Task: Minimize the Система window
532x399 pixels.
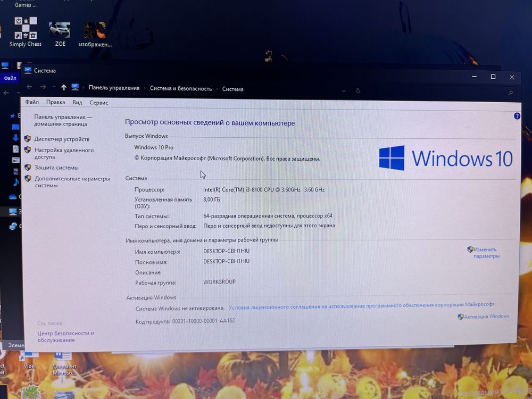Action: pyautogui.click(x=475, y=77)
